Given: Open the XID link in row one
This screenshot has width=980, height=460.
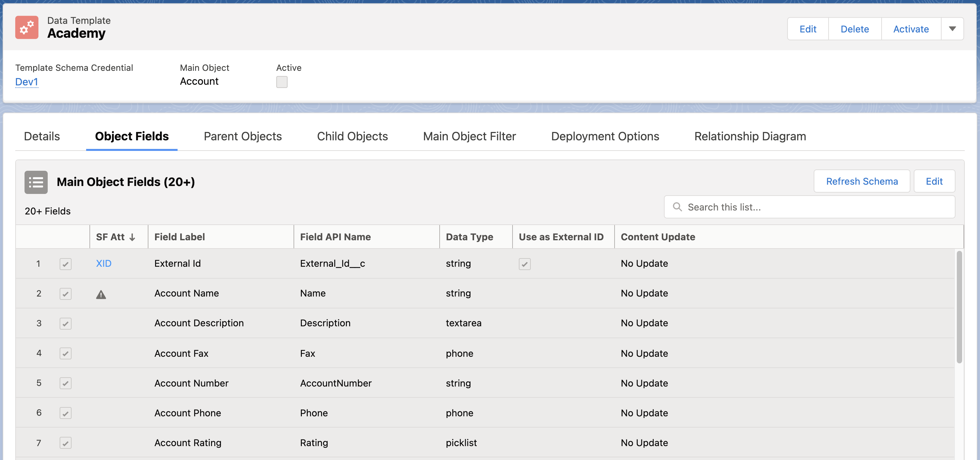Looking at the screenshot, I should tap(103, 263).
